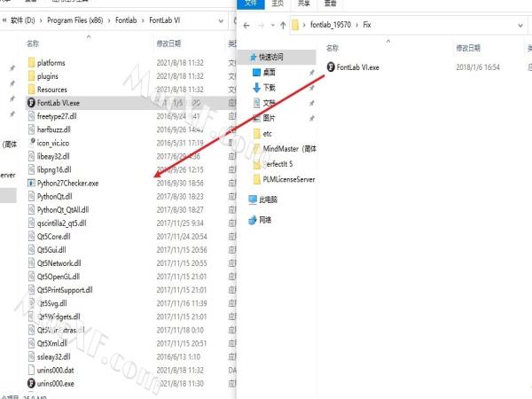Screen dimensions: 532x399
Task: Open MindMaster folder in navigation pane
Action: (x=289, y=149)
